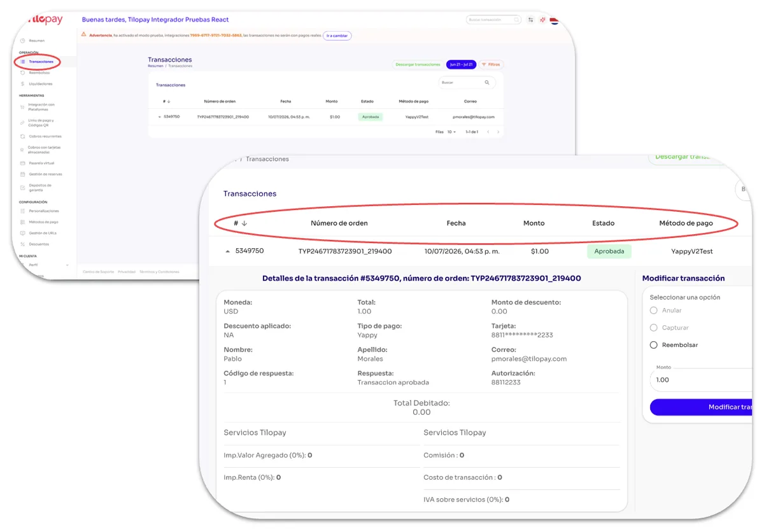Click Cobros recurrentes icon in sidebar
This screenshot has width=764, height=532.
pos(22,136)
